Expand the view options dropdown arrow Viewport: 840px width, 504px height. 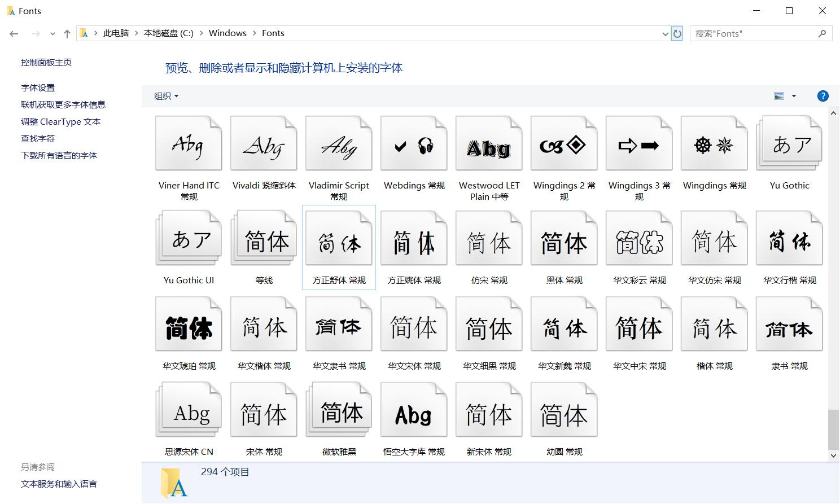point(794,96)
